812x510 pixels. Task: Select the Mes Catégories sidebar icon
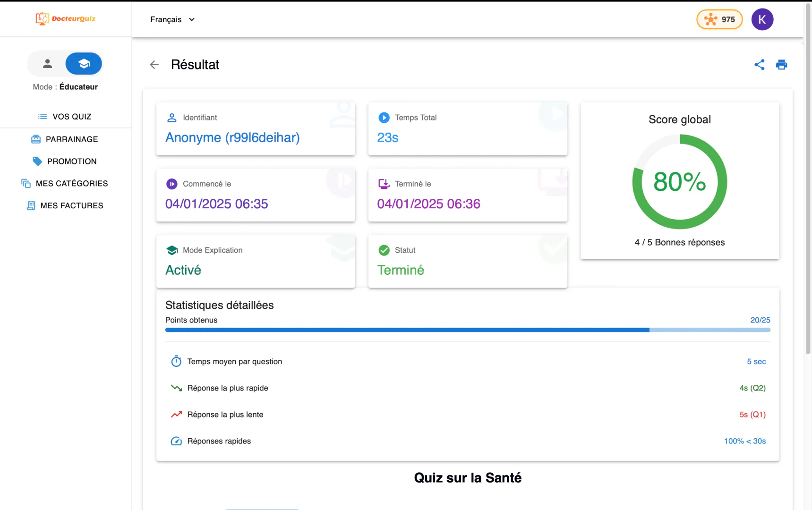click(26, 183)
